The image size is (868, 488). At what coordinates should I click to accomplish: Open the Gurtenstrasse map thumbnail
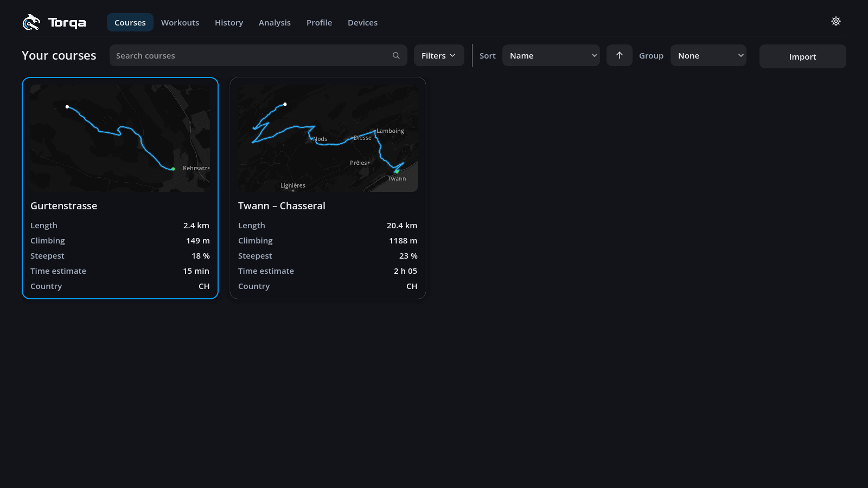(120, 138)
